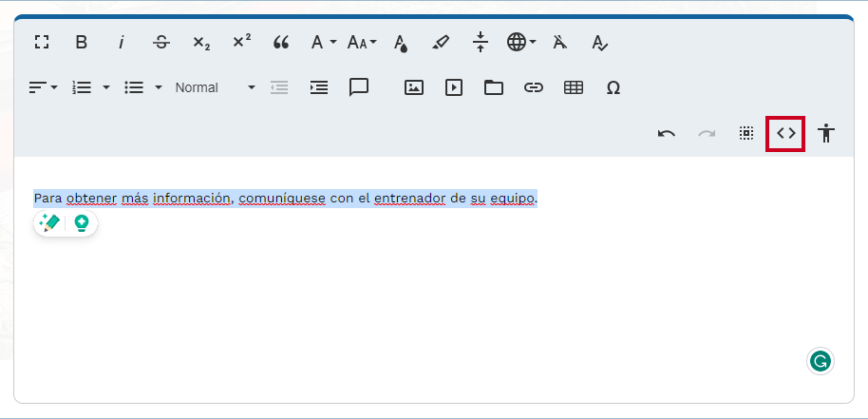This screenshot has width=868, height=419.
Task: Toggle fullscreen editor mode
Action: click(42, 42)
